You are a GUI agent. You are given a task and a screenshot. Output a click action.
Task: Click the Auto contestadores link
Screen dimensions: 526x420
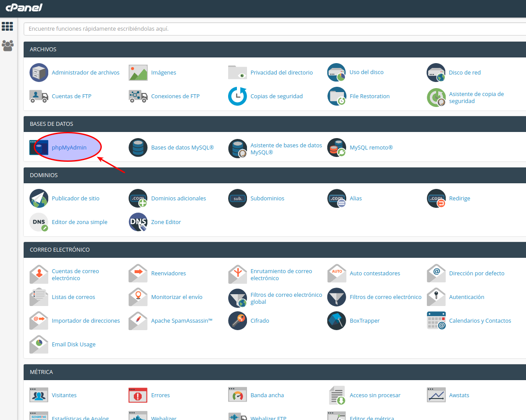point(375,274)
